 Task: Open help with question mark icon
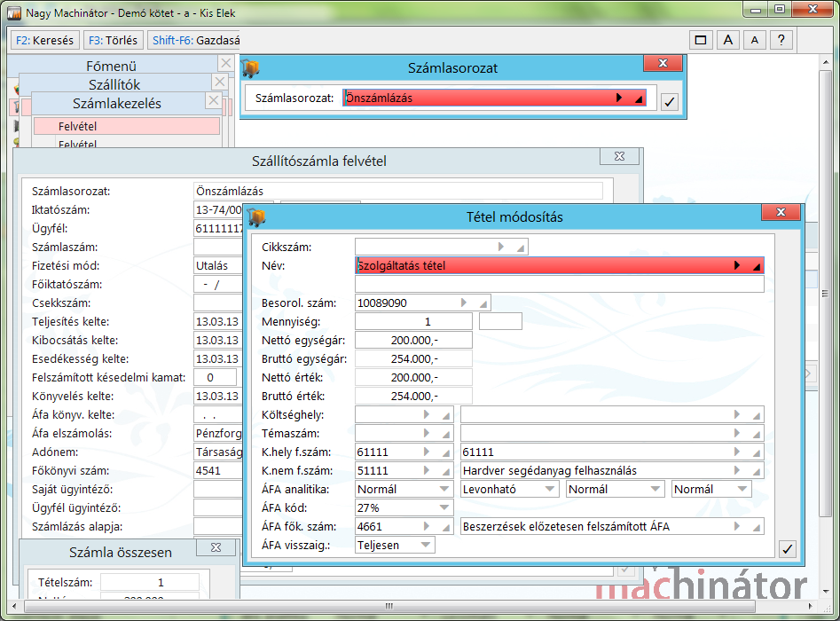click(x=781, y=40)
